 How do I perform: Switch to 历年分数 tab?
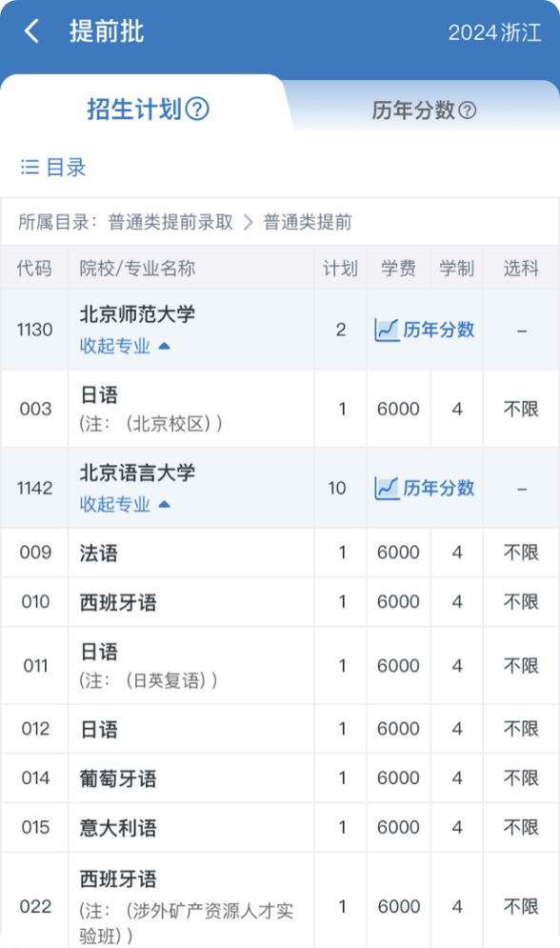tap(424, 110)
